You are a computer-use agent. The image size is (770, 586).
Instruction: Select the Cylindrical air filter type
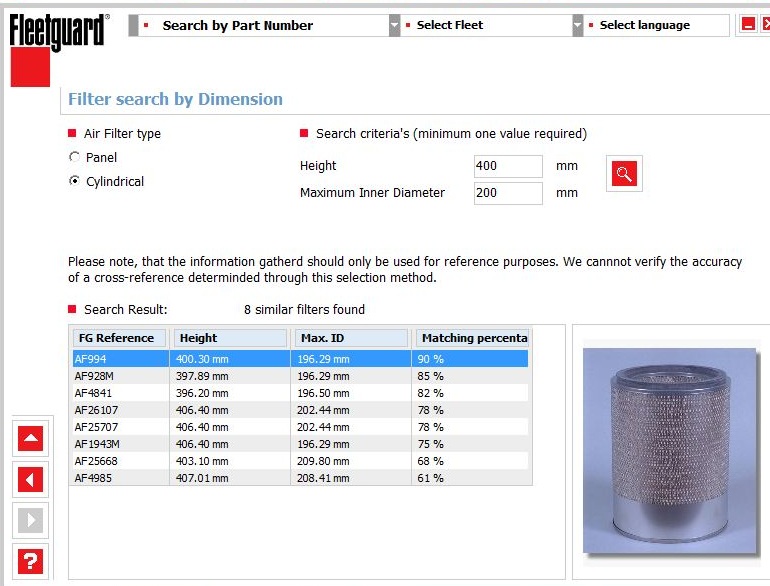(x=75, y=181)
